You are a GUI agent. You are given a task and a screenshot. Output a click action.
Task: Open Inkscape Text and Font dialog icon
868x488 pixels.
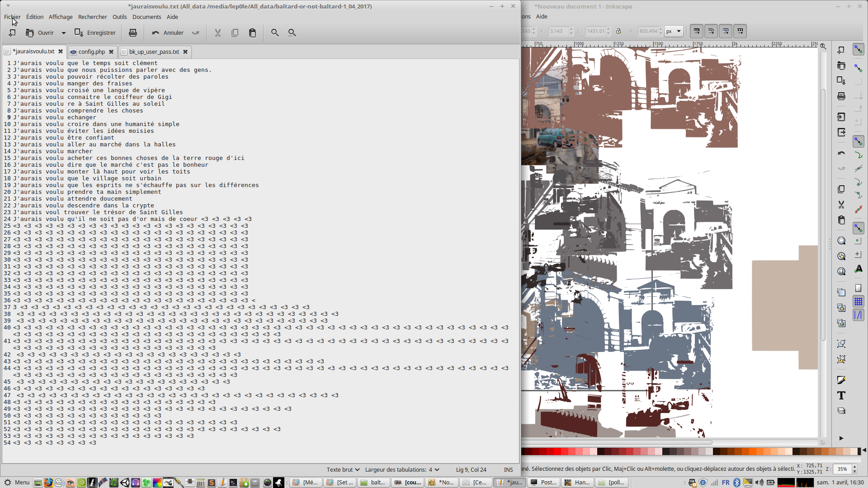tap(841, 395)
